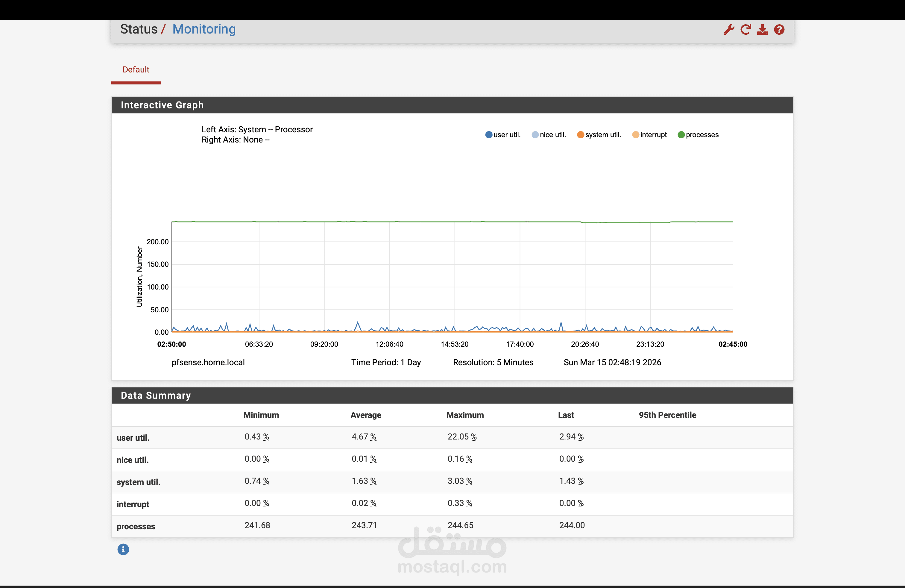The height and width of the screenshot is (588, 905).
Task: Click the Status breadcrumb text
Action: point(139,29)
